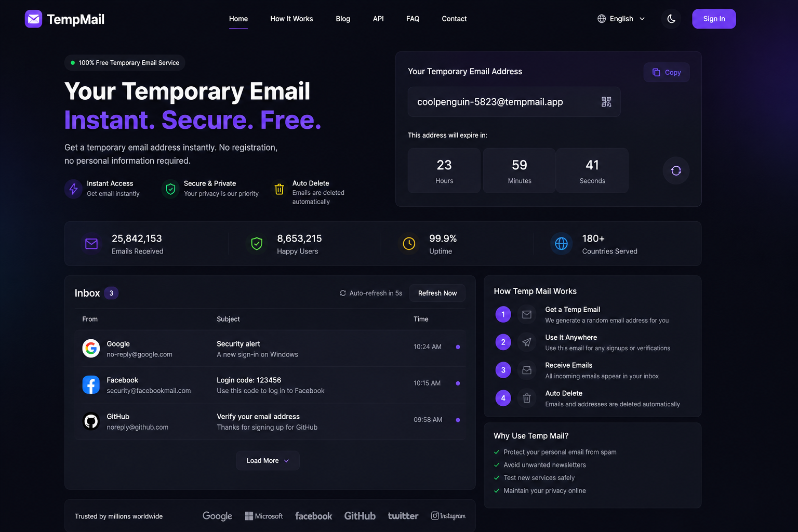The height and width of the screenshot is (532, 798).
Task: Click the Countries Served globe icon
Action: 562,244
